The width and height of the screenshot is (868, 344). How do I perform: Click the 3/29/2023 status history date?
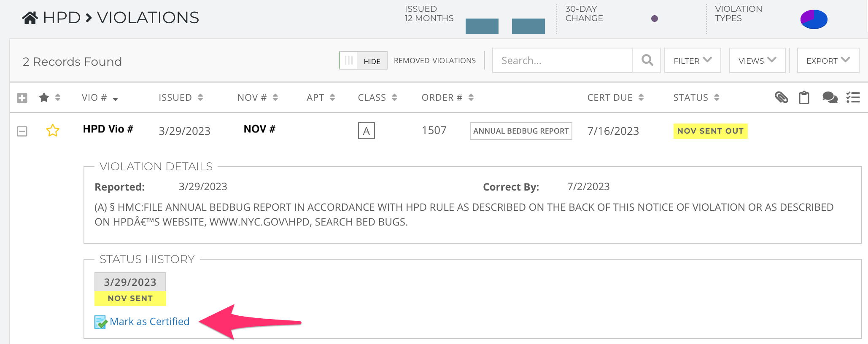click(130, 282)
